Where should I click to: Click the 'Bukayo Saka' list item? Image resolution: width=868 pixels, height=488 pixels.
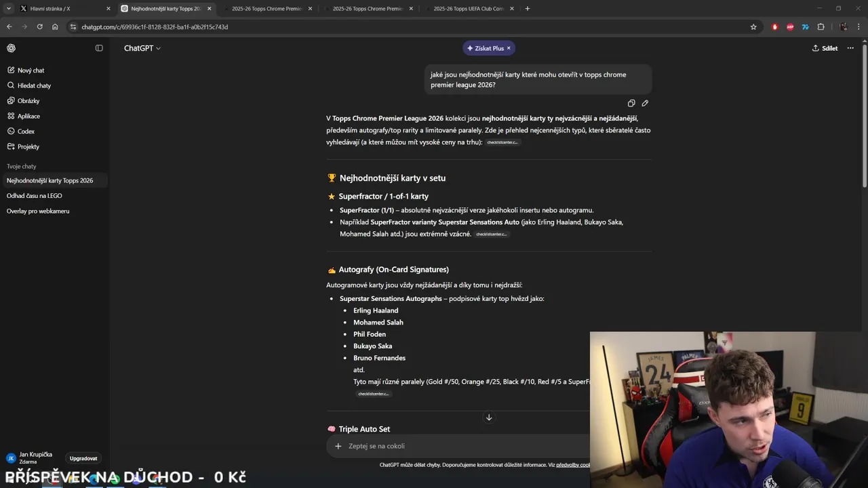coord(372,346)
